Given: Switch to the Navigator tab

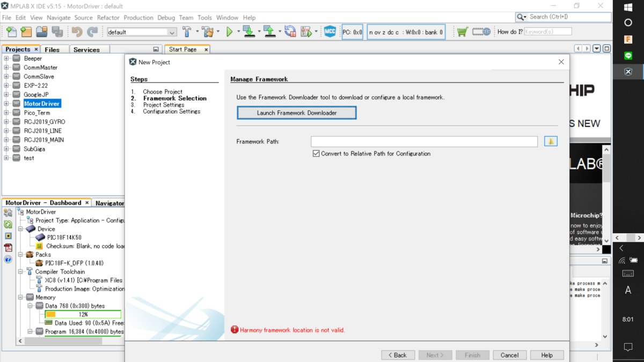Looking at the screenshot, I should coord(109,203).
